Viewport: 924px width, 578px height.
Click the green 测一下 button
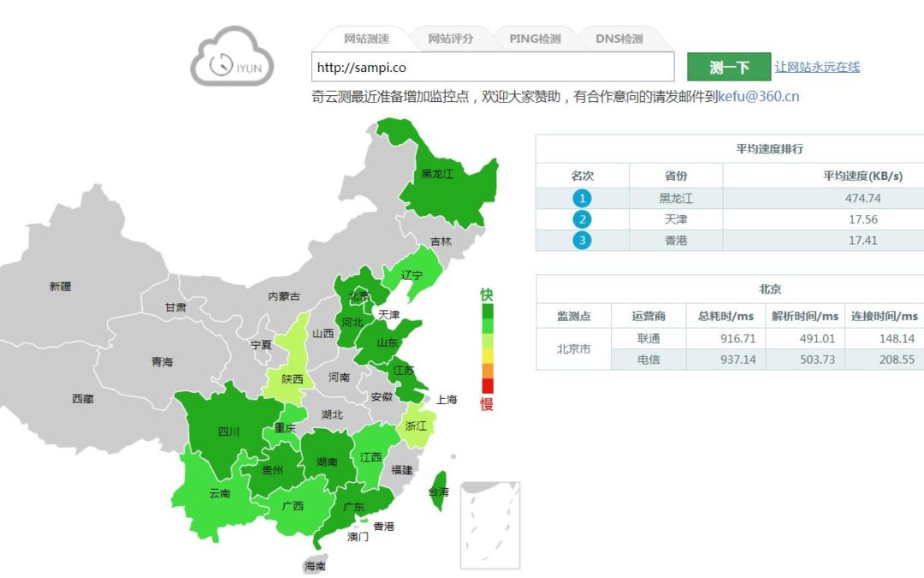pos(729,67)
